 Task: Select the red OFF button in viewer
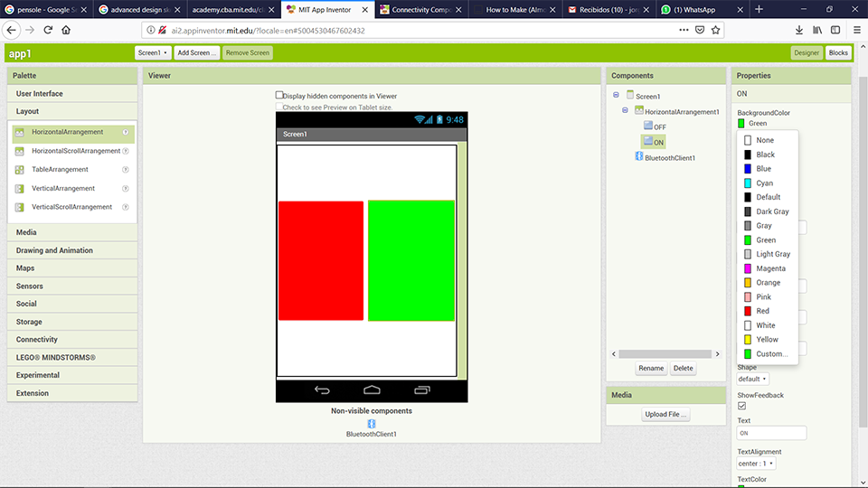[x=321, y=260]
